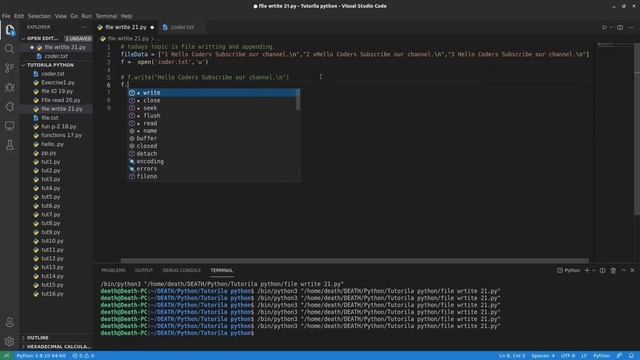Select the flush autocomplete suggestion
640x360 pixels.
(x=212, y=116)
